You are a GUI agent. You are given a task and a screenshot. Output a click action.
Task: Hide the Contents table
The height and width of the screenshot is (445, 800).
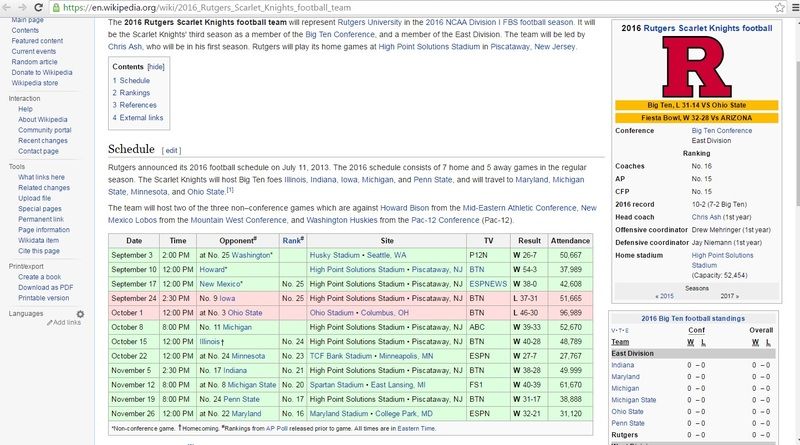[156, 67]
